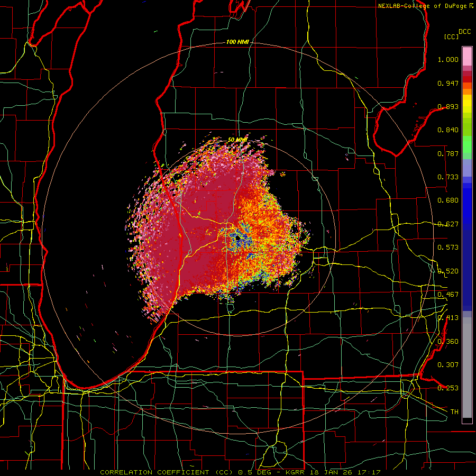Click the 0.787 scale value

pyautogui.click(x=448, y=153)
